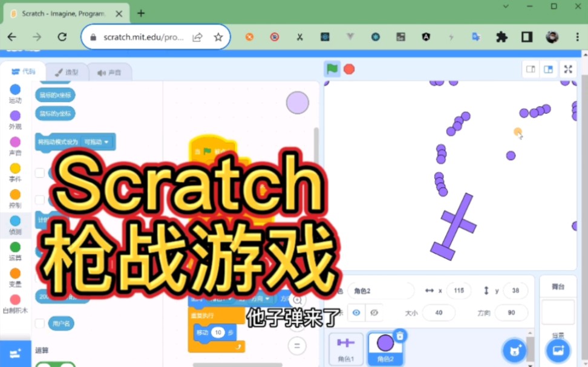Choose a new backdrop button

[558, 350]
